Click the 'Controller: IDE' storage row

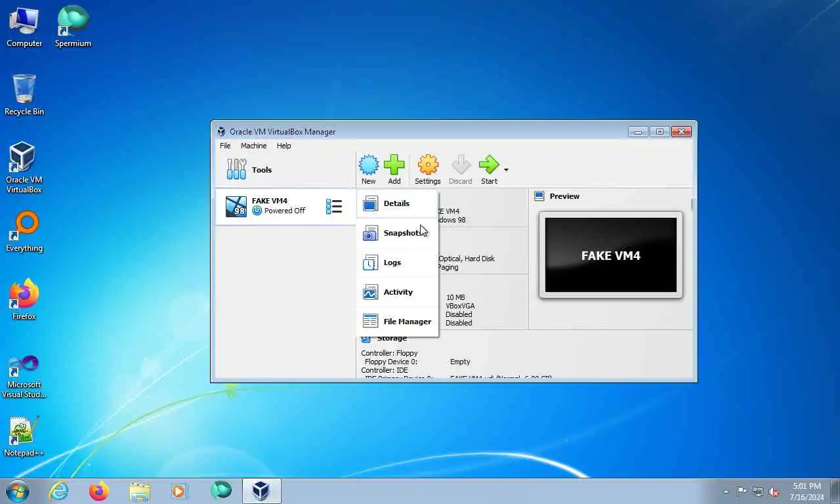(x=385, y=370)
